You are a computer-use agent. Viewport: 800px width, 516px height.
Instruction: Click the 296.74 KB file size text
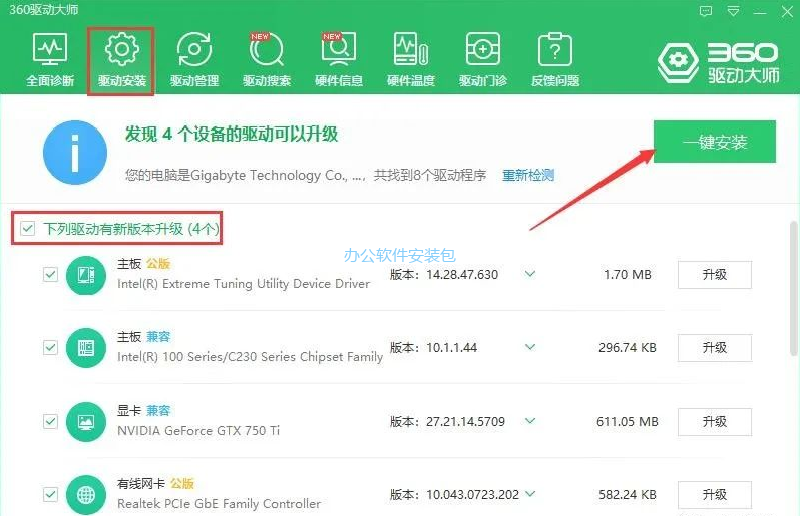tap(627, 348)
